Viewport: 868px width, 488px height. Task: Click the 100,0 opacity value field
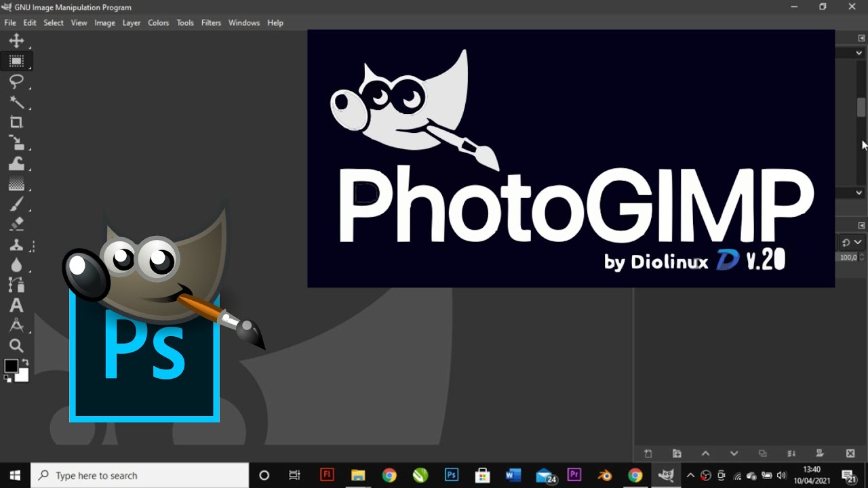pos(848,258)
